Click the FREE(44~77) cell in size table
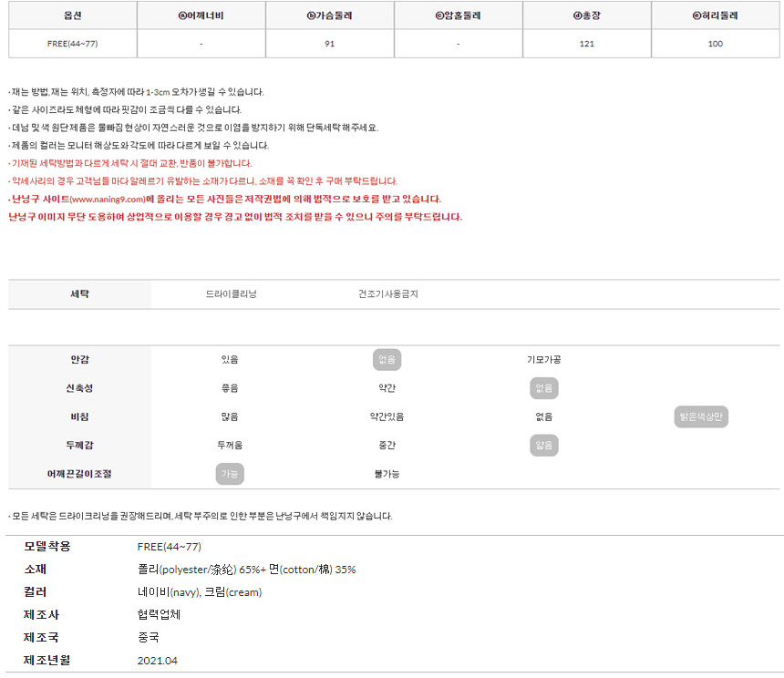Viewport: 784px width, 678px height. [73, 44]
